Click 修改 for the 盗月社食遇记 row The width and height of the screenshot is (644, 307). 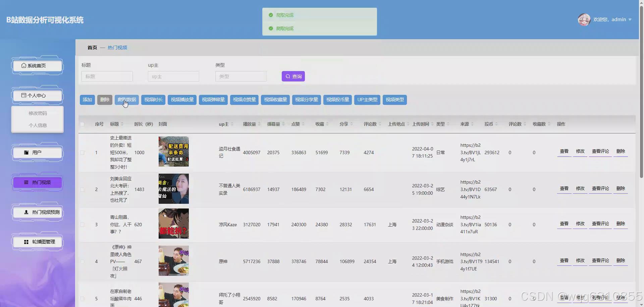pyautogui.click(x=580, y=151)
